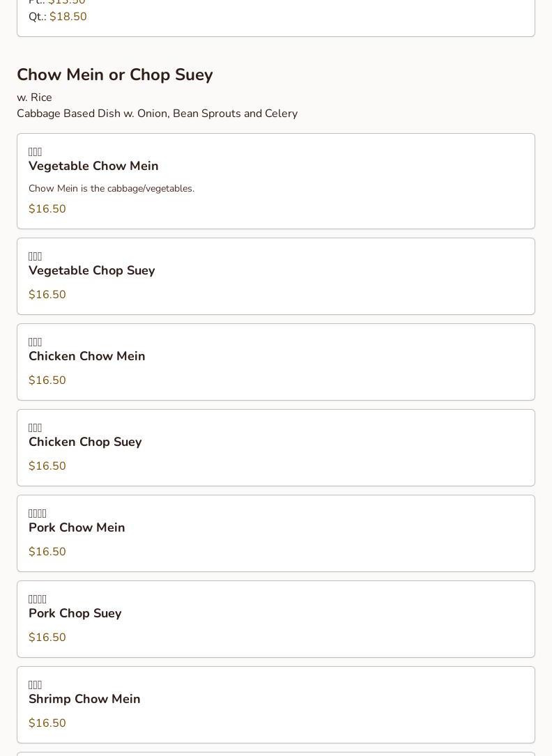The width and height of the screenshot is (552, 756).
Task: Click the Chicken Chop Suey $16.50 price
Action: [x=47, y=466]
